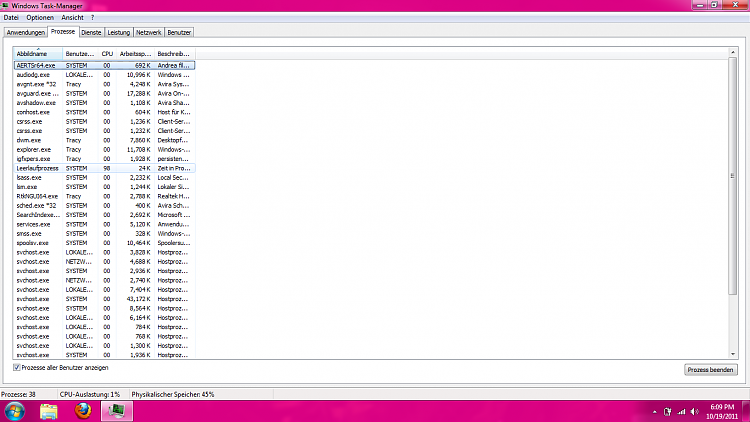Select the avshadow.exe process row

[x=104, y=103]
